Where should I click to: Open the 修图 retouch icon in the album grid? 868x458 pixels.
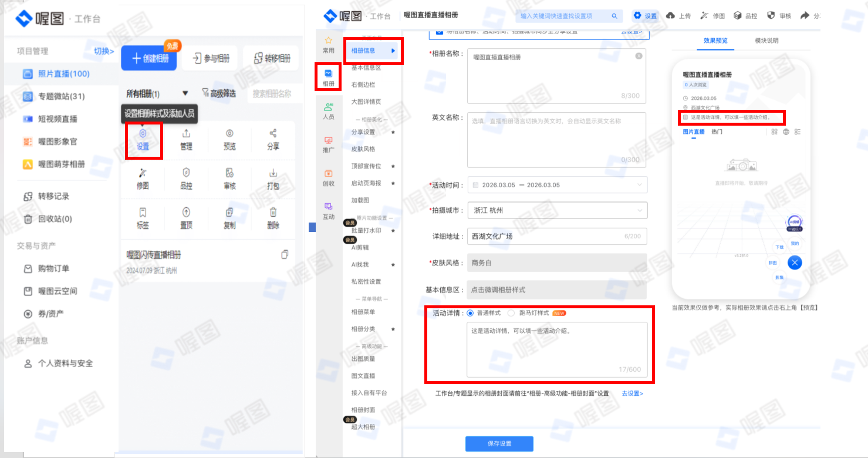click(143, 173)
